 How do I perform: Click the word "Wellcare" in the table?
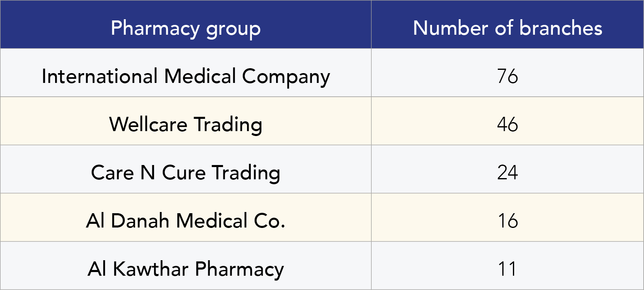148,124
